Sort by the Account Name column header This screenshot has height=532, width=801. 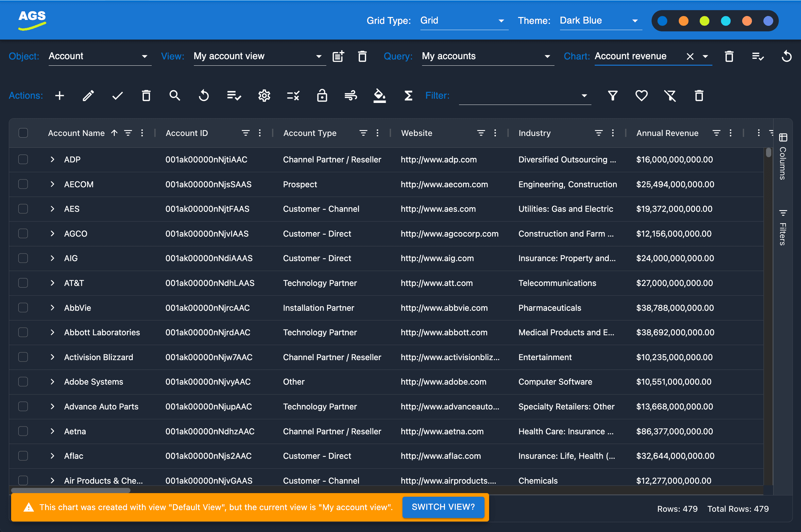[77, 133]
